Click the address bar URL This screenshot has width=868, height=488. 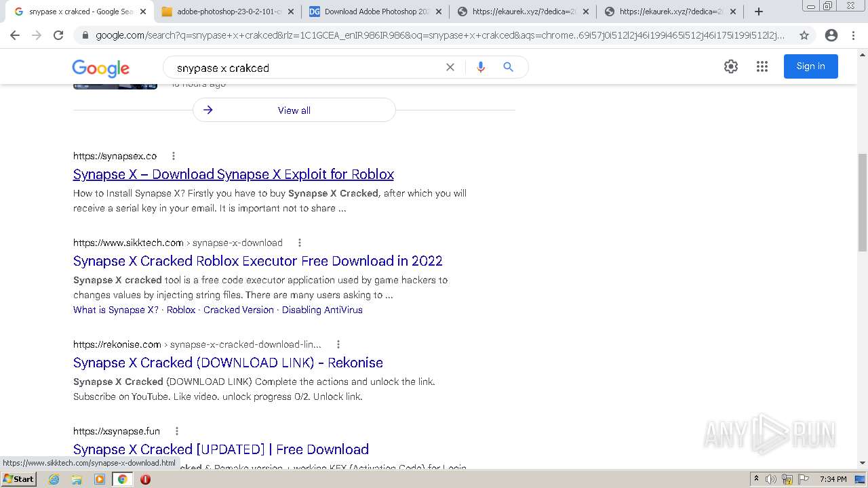(439, 35)
